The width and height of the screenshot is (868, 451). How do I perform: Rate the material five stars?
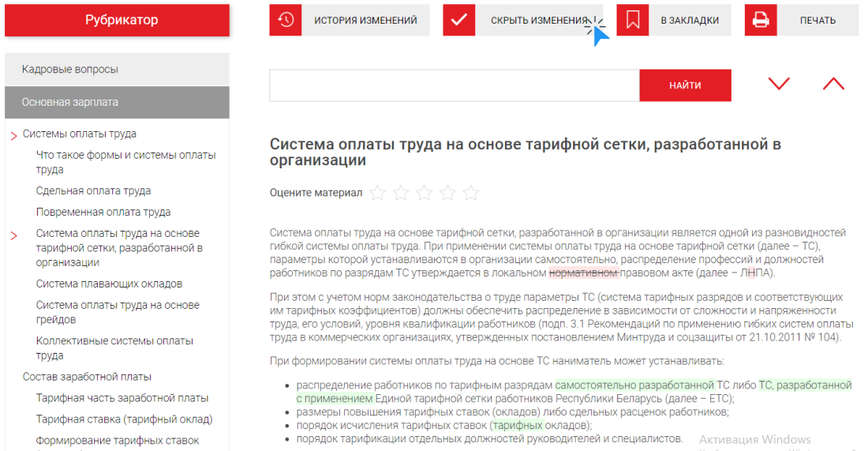pyautogui.click(x=471, y=193)
